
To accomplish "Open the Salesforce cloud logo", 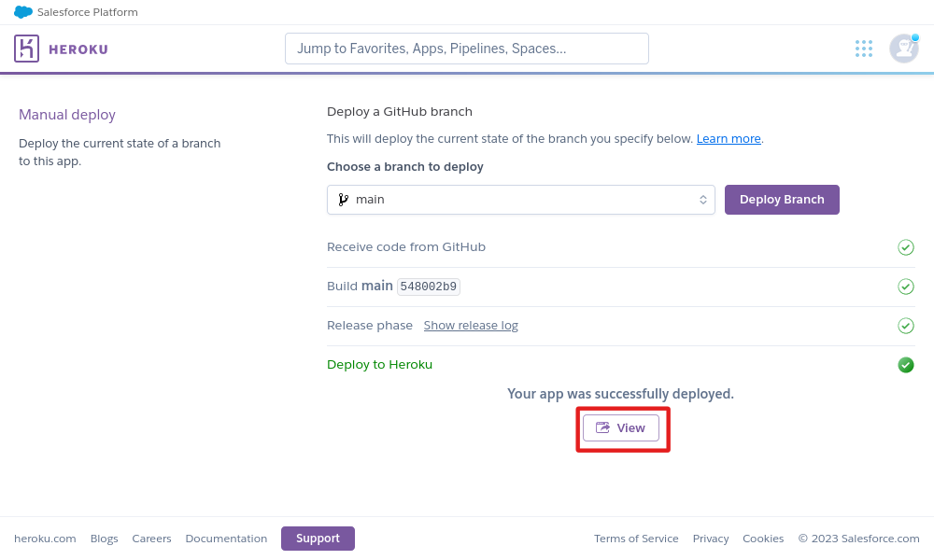I will tap(23, 12).
